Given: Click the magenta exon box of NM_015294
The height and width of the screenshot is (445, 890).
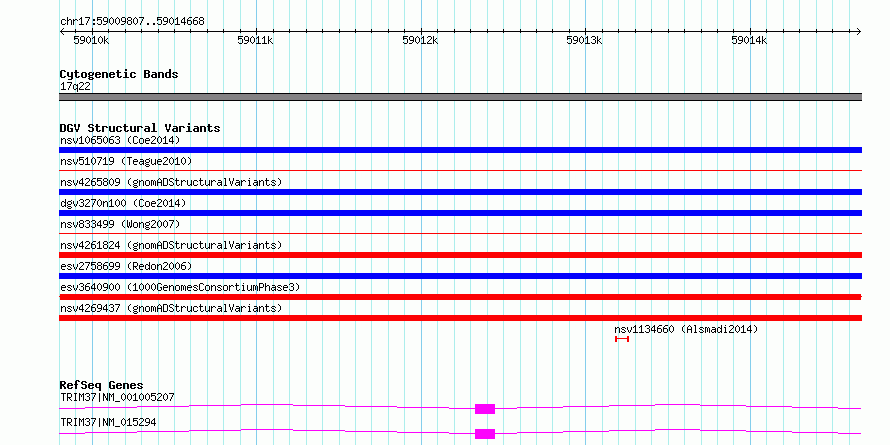Looking at the screenshot, I should point(485,434).
